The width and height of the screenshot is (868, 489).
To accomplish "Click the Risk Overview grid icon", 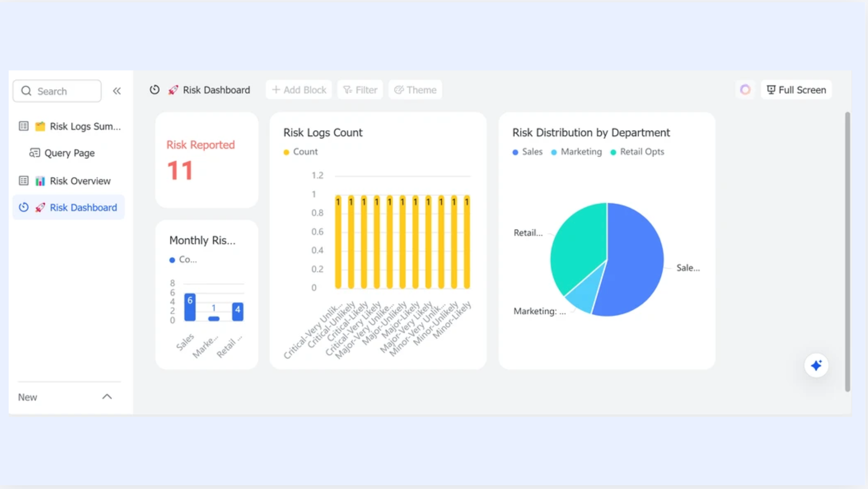I will point(24,181).
